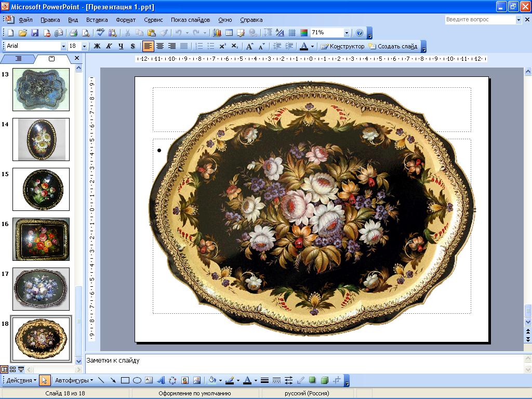The height and width of the screenshot is (399, 532).
Task: Insert picture from file
Action: (197, 380)
